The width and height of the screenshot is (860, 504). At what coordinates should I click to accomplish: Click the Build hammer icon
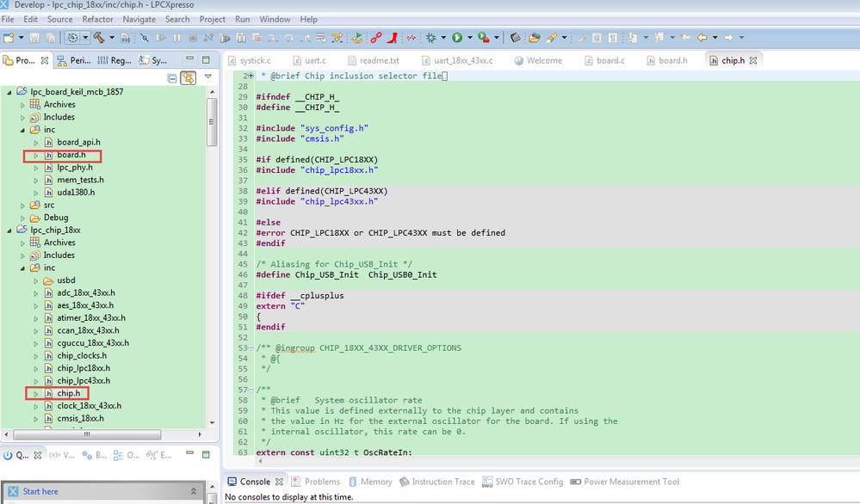(99, 37)
